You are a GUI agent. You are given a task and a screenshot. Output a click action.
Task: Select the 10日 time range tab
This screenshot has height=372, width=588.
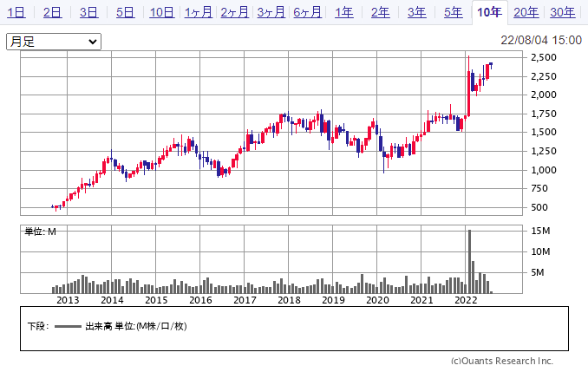pos(161,13)
